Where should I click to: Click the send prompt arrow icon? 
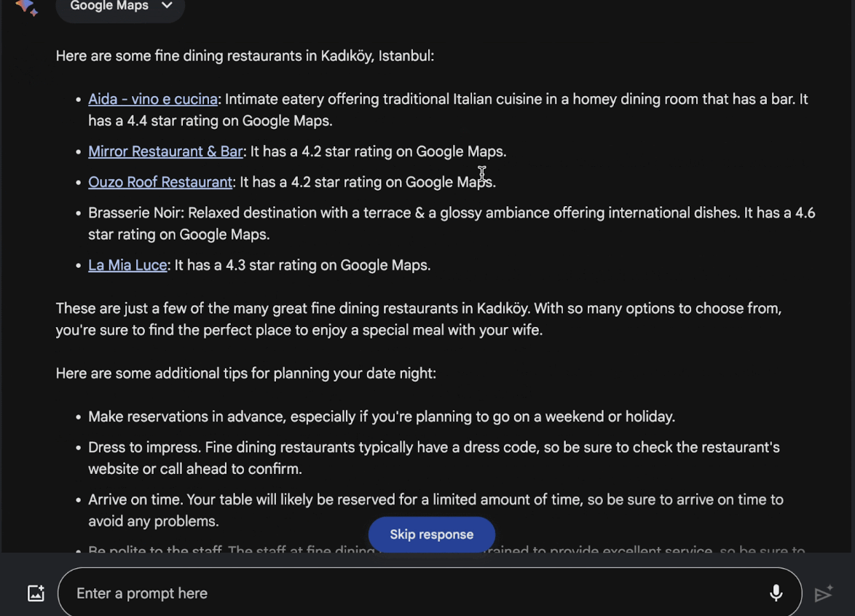824,593
